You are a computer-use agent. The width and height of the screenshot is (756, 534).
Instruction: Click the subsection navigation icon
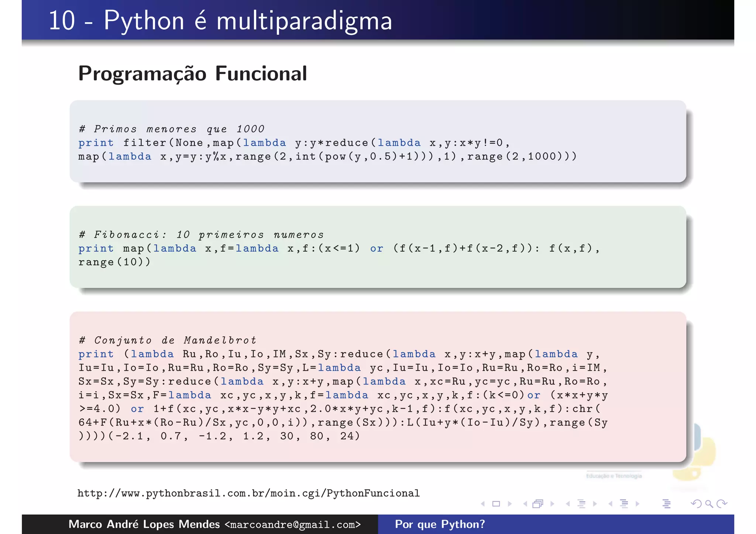point(581,504)
